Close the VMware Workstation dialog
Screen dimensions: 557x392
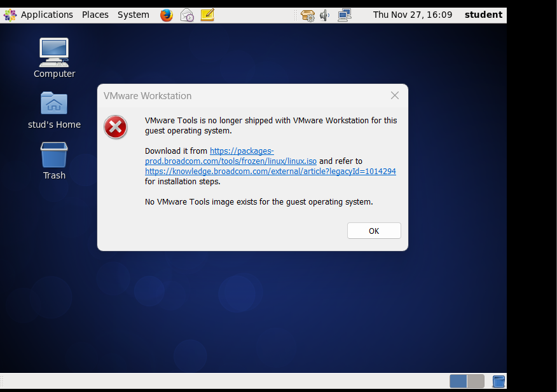click(395, 95)
